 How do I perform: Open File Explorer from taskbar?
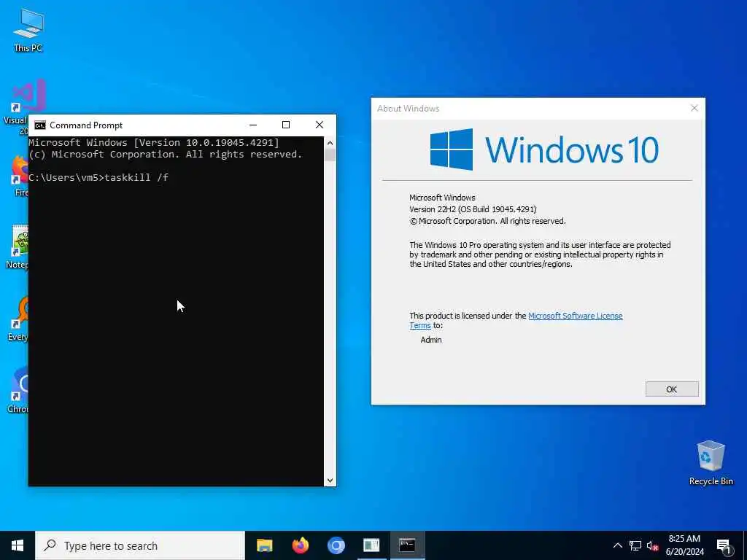coord(264,545)
